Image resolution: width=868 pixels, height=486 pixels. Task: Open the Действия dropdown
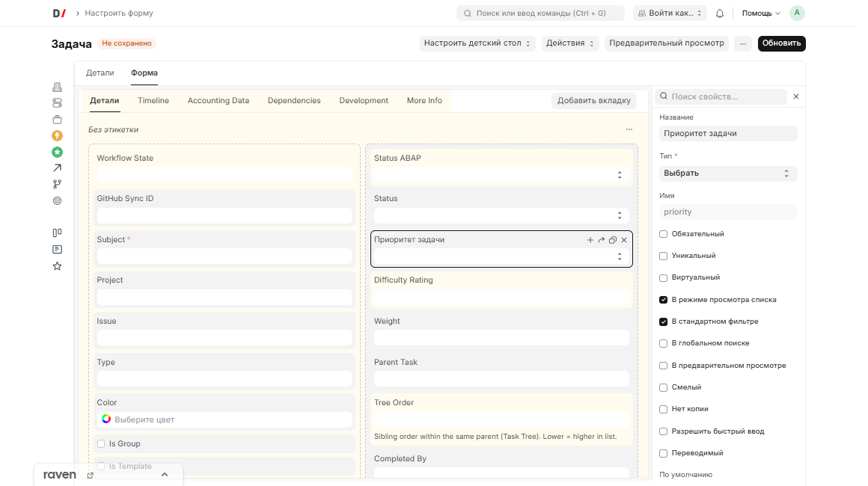(x=570, y=43)
